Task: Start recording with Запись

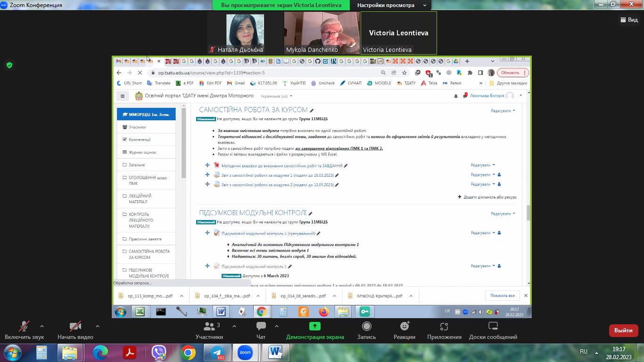Action: click(x=366, y=330)
